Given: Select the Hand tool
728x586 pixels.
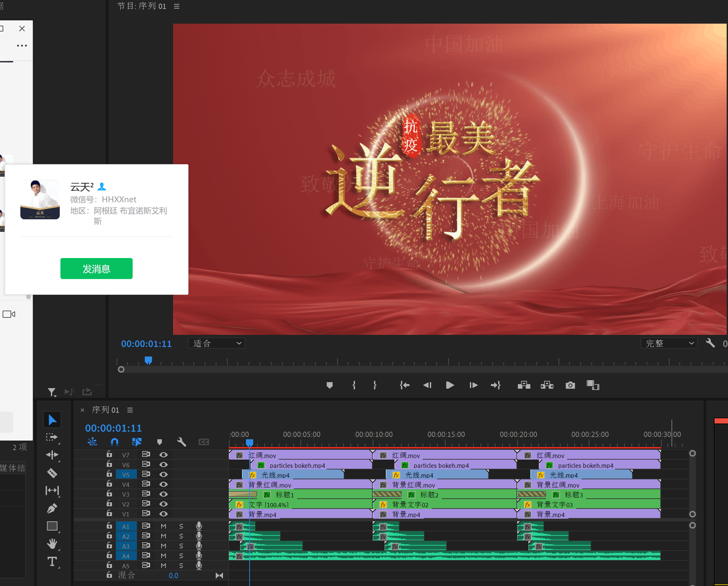Looking at the screenshot, I should (52, 543).
